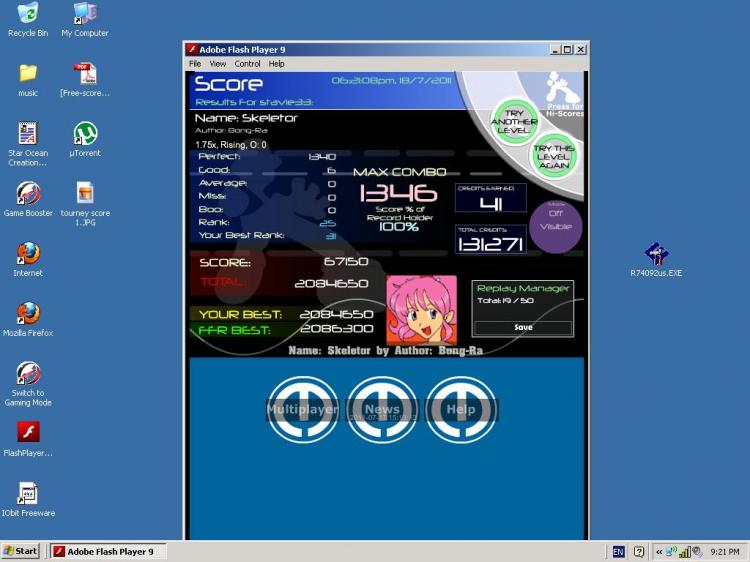Expand the hidden tray icons chevron
Image resolution: width=750 pixels, height=562 pixels.
[659, 551]
